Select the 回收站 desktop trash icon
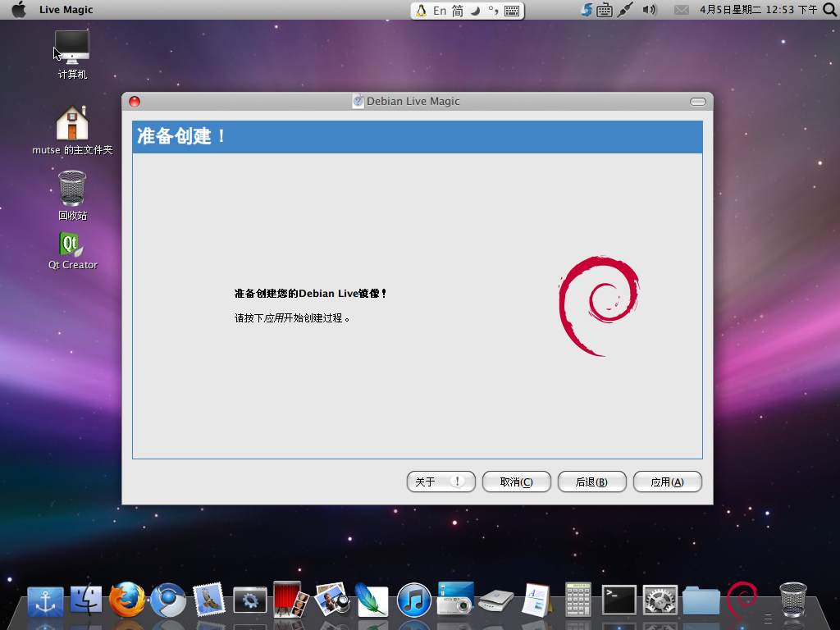This screenshot has width=840, height=630. (x=72, y=195)
